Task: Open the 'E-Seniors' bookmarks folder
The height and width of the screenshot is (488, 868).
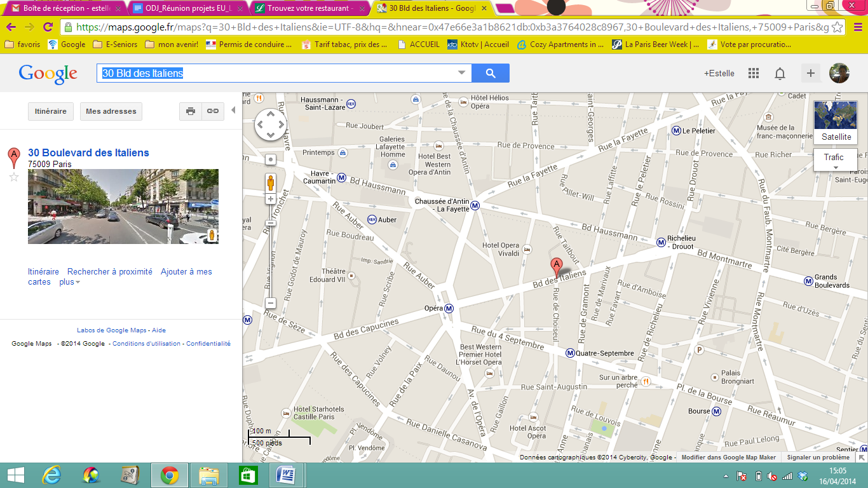Action: coord(116,44)
